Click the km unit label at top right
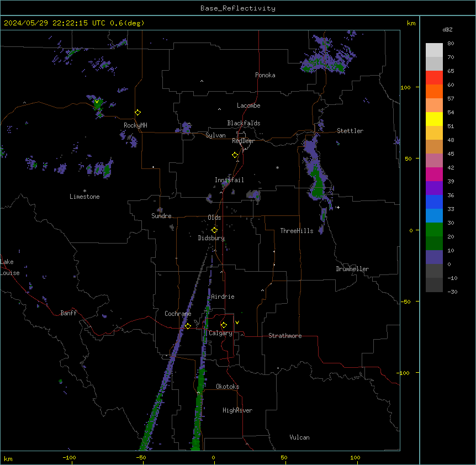 [x=411, y=23]
